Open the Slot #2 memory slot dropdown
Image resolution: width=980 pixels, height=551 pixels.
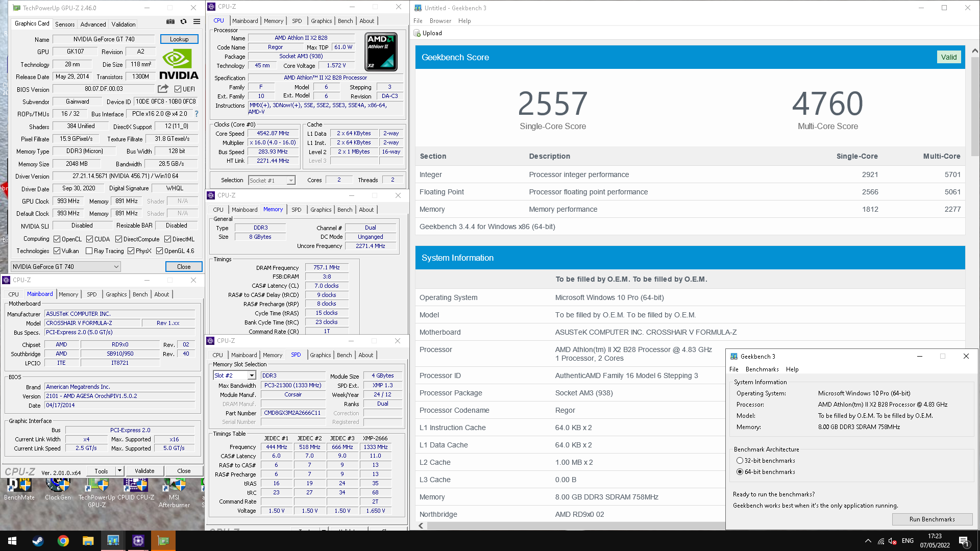234,375
